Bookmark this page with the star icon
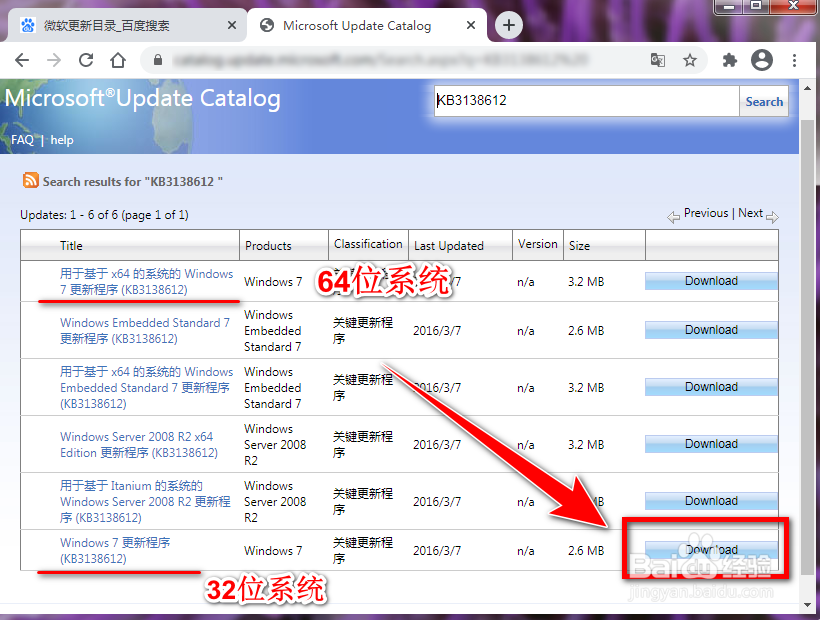The width and height of the screenshot is (820, 620). coord(691,61)
